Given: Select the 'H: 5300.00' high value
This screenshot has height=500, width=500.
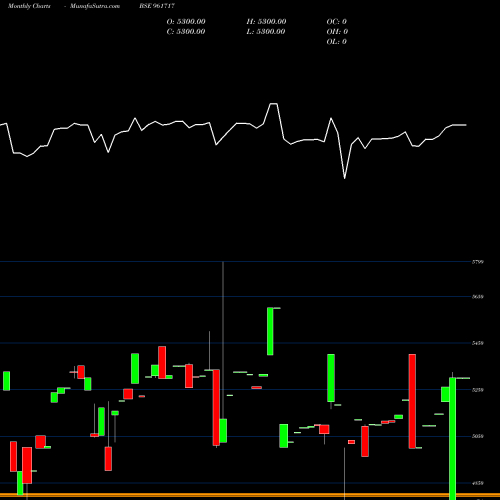Looking at the screenshot, I should pos(266,22).
